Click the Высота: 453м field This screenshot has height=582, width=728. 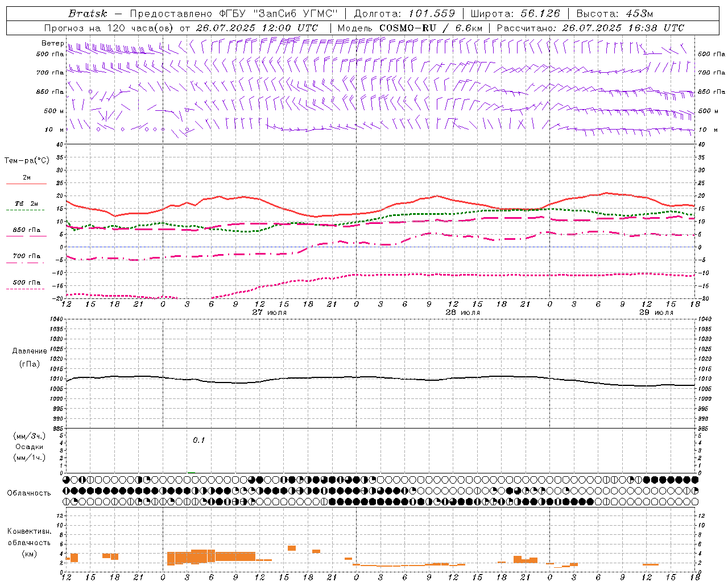pyautogui.click(x=614, y=14)
